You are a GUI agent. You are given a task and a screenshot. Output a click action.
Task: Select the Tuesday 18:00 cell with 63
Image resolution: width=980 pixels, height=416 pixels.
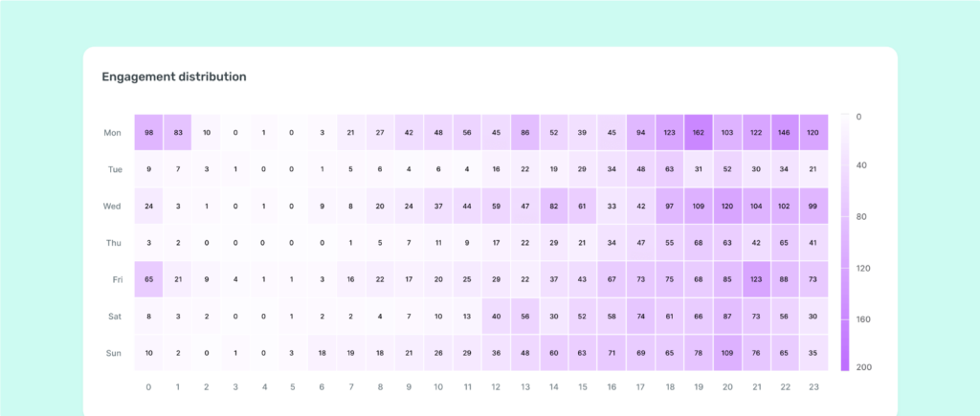669,169
